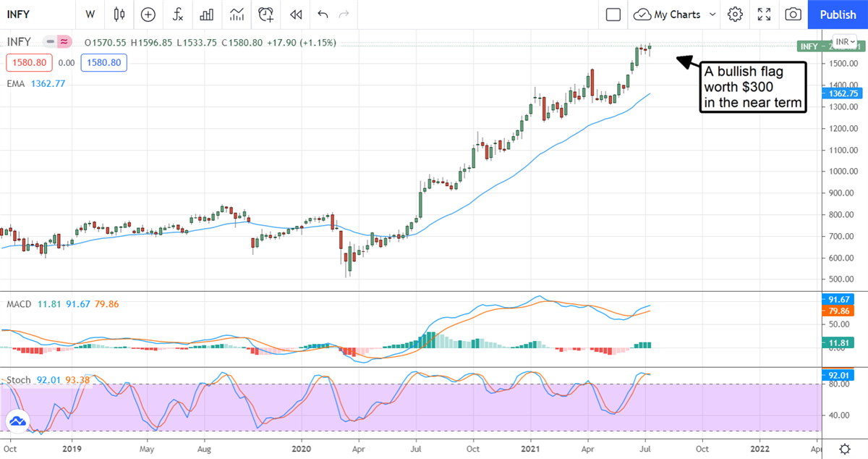868x459 pixels.
Task: Take a chart snapshot with the camera icon
Action: (793, 14)
